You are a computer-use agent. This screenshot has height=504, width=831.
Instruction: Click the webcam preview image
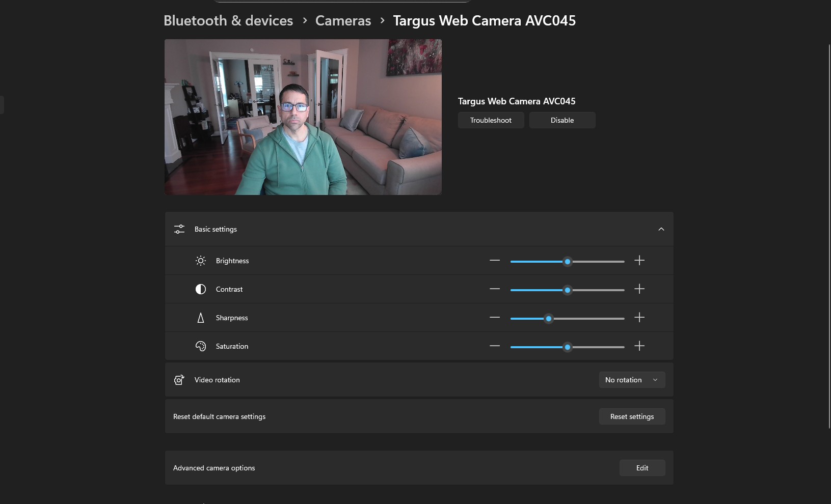pyautogui.click(x=303, y=117)
